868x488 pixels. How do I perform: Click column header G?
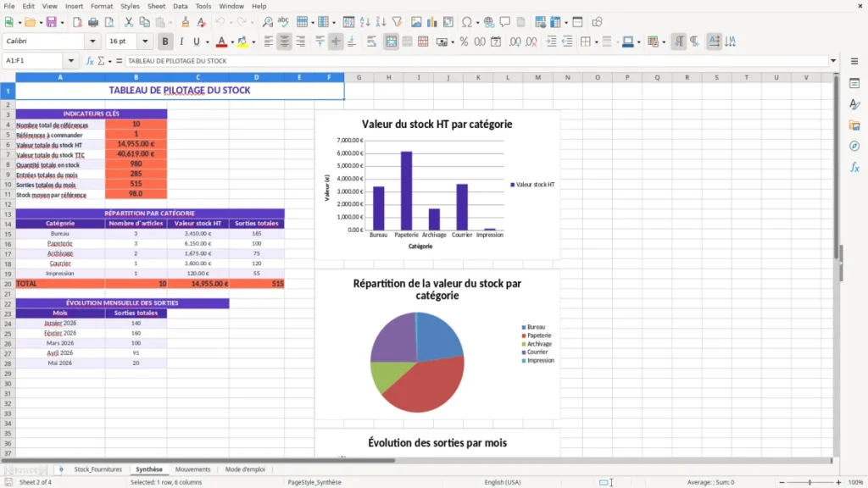click(359, 77)
